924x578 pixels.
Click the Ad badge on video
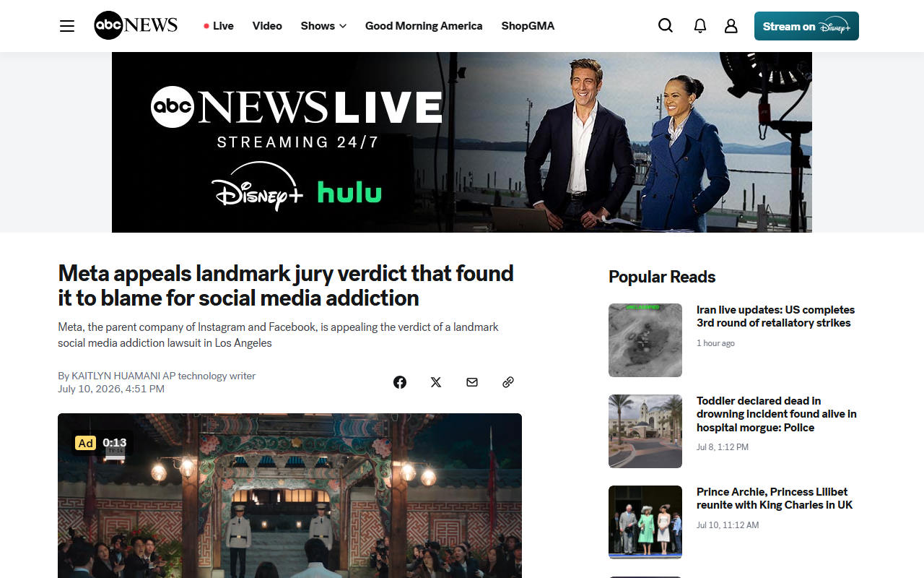coord(86,443)
